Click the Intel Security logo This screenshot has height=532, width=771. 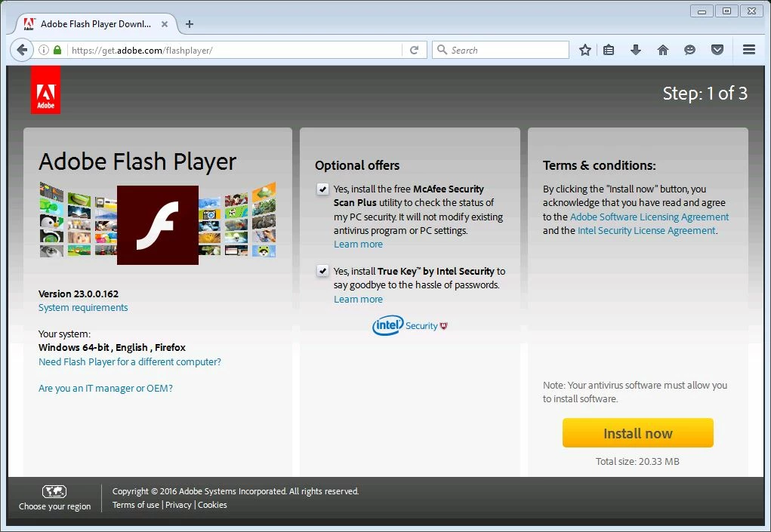tap(409, 326)
